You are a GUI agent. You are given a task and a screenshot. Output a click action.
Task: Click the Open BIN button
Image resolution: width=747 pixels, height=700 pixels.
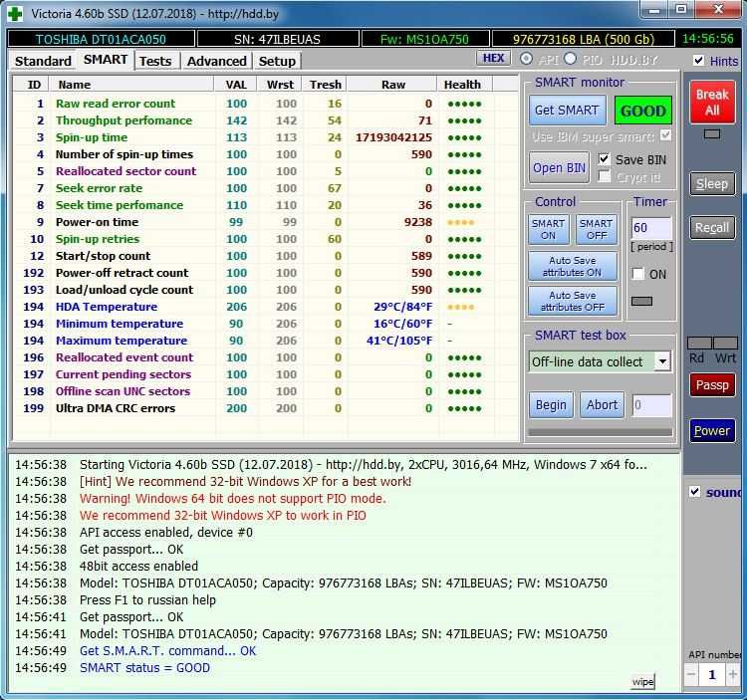coord(559,167)
